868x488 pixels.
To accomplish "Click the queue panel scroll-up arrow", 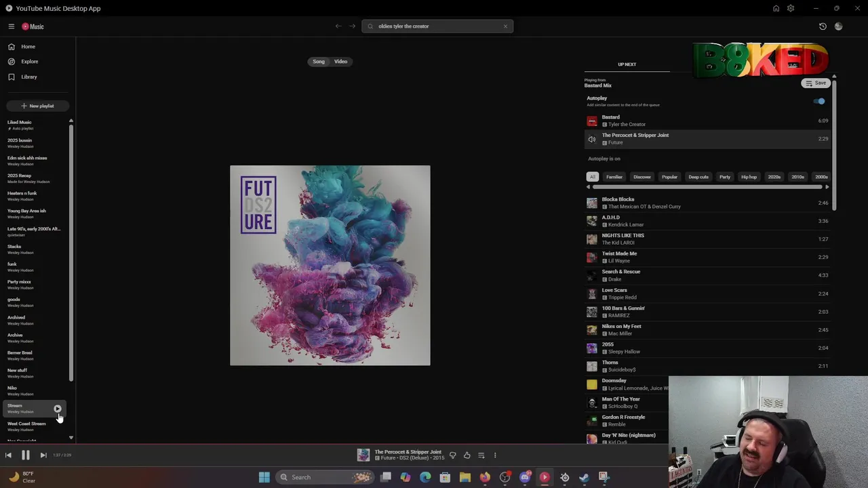I will click(x=834, y=77).
